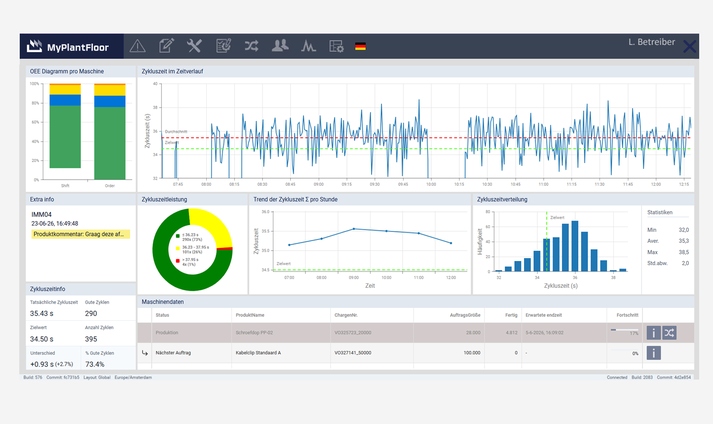Click the Zykluszeitverteilung panel title
713x424 pixels.
click(502, 200)
